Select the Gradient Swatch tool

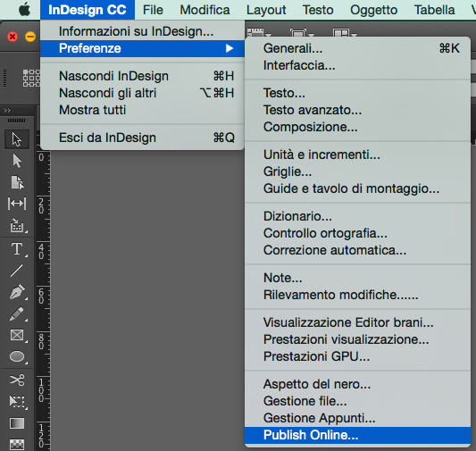pyautogui.click(x=17, y=423)
